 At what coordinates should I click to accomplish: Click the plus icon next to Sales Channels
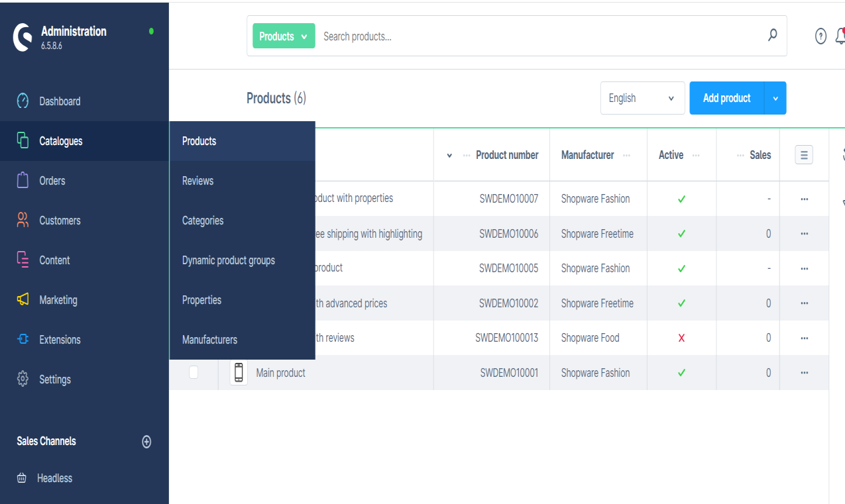coord(146,441)
